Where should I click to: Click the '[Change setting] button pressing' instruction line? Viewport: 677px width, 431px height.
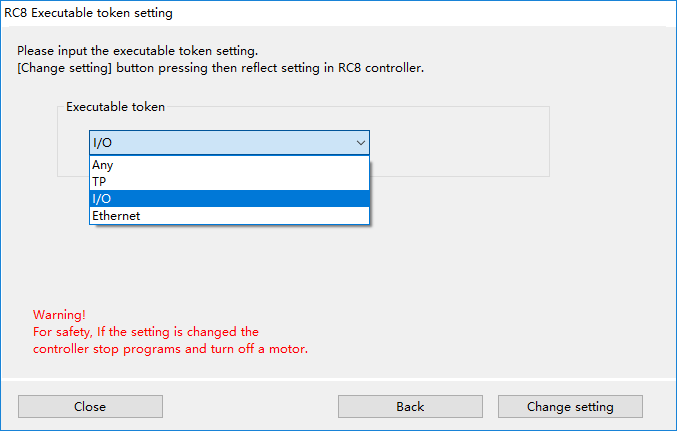220,68
